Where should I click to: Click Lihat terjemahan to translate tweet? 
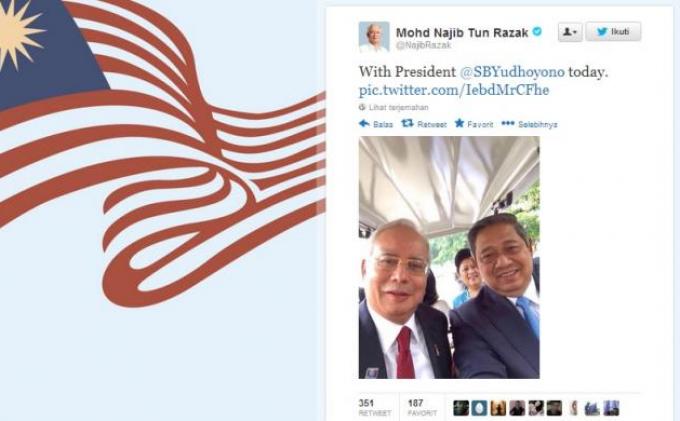398,107
